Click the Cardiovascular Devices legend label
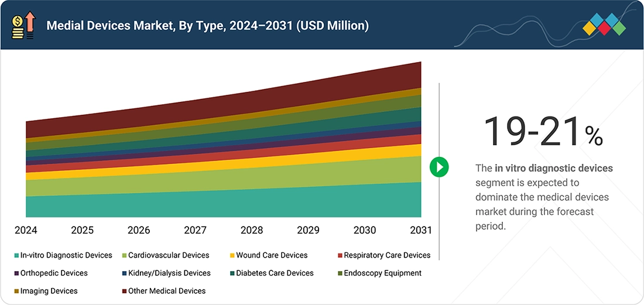 [169, 255]
